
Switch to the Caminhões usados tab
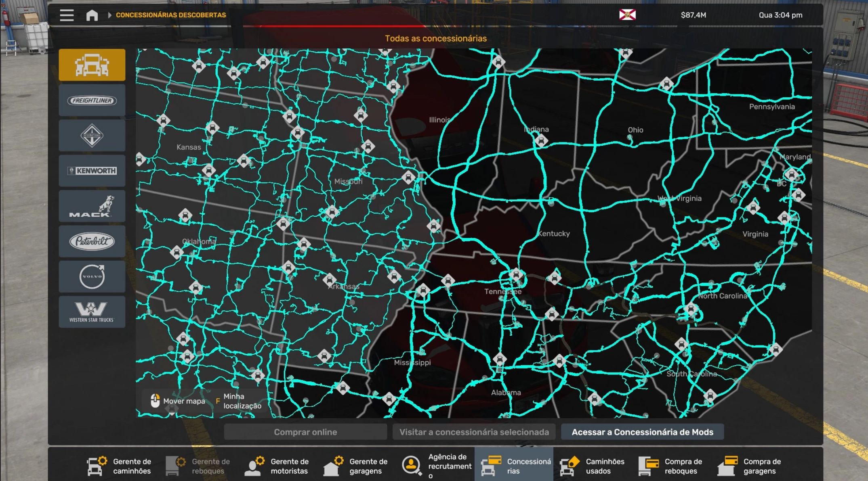593,466
